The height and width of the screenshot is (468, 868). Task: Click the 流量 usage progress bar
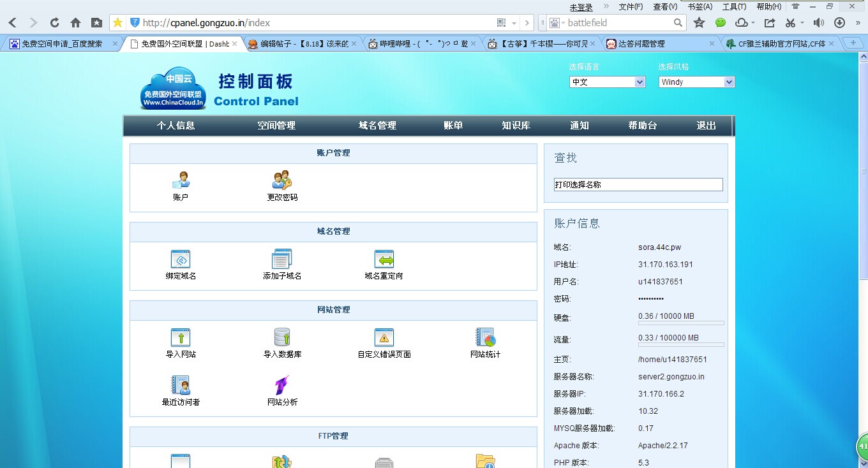point(681,344)
